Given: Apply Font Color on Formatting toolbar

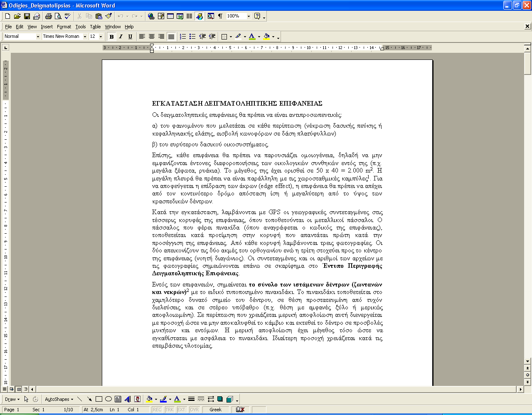Looking at the screenshot, I should 252,37.
